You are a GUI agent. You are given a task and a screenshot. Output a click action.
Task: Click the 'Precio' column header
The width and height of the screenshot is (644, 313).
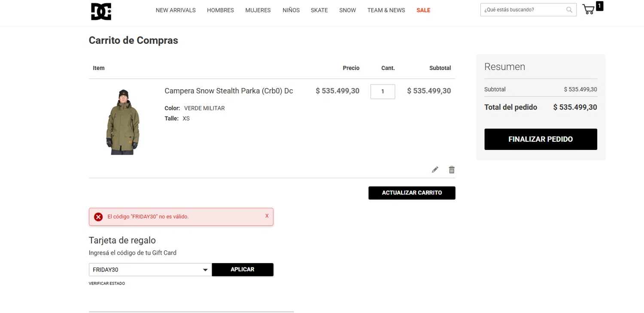pos(351,68)
